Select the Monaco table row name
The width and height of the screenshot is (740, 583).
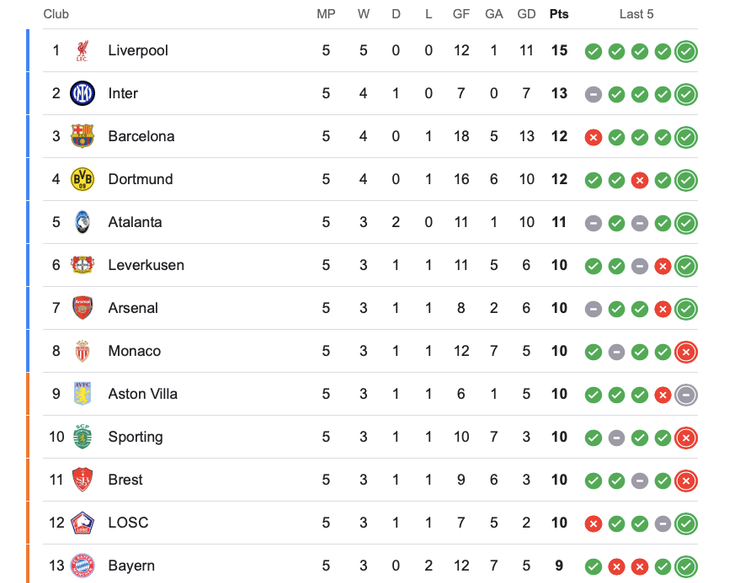click(134, 351)
